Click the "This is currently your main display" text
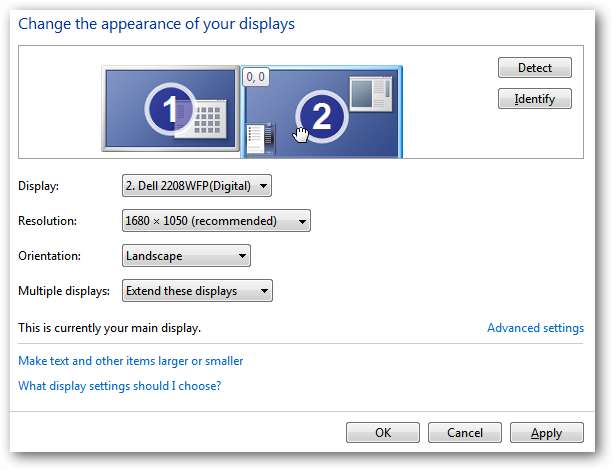The image size is (613, 470). pos(110,327)
